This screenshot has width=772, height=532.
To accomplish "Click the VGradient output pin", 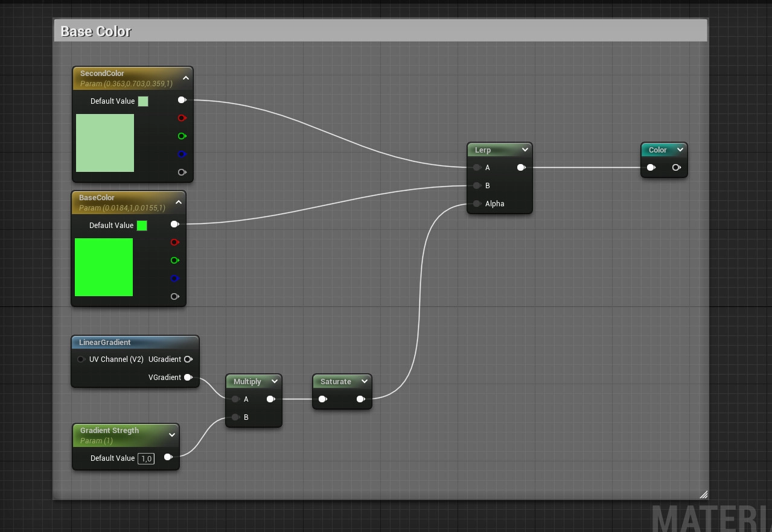I will pos(188,378).
